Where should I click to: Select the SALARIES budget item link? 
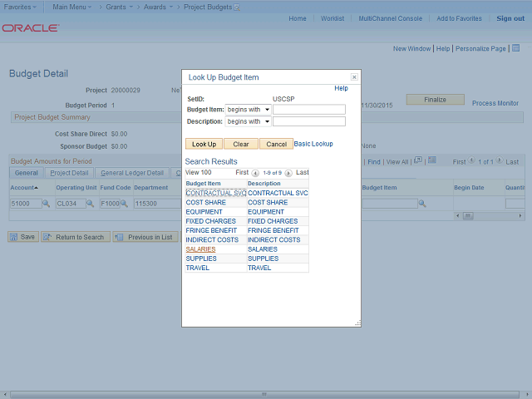200,249
